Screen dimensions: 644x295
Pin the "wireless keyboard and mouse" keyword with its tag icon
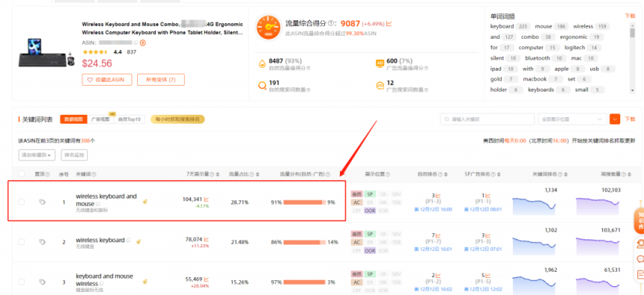pyautogui.click(x=42, y=202)
